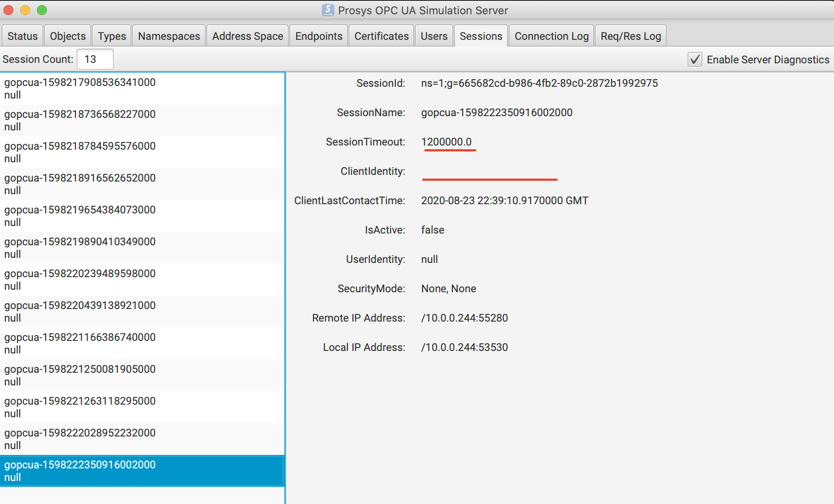Viewport: 834px width, 504px height.
Task: Click the green macOS fullscreen button
Action: pyautogui.click(x=42, y=10)
